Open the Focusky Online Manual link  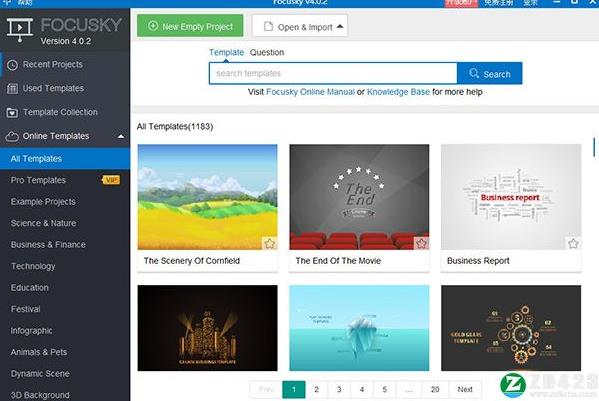tap(310, 92)
